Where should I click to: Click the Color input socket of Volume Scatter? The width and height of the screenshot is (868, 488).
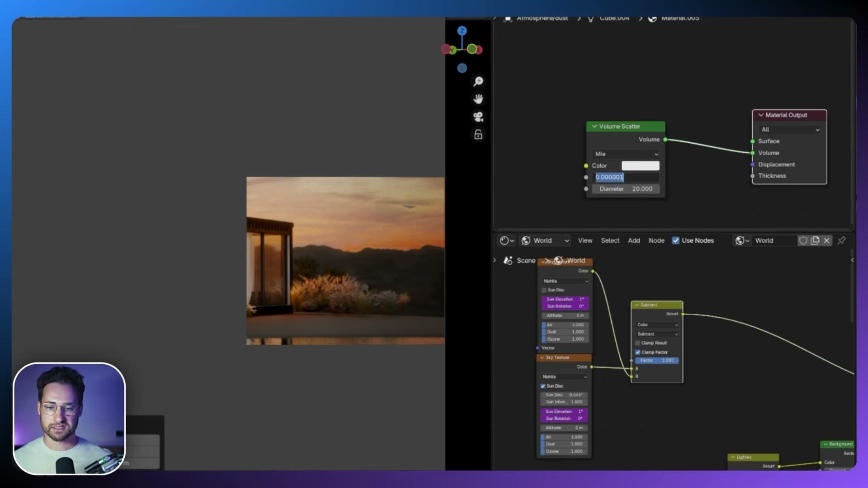pyautogui.click(x=586, y=166)
